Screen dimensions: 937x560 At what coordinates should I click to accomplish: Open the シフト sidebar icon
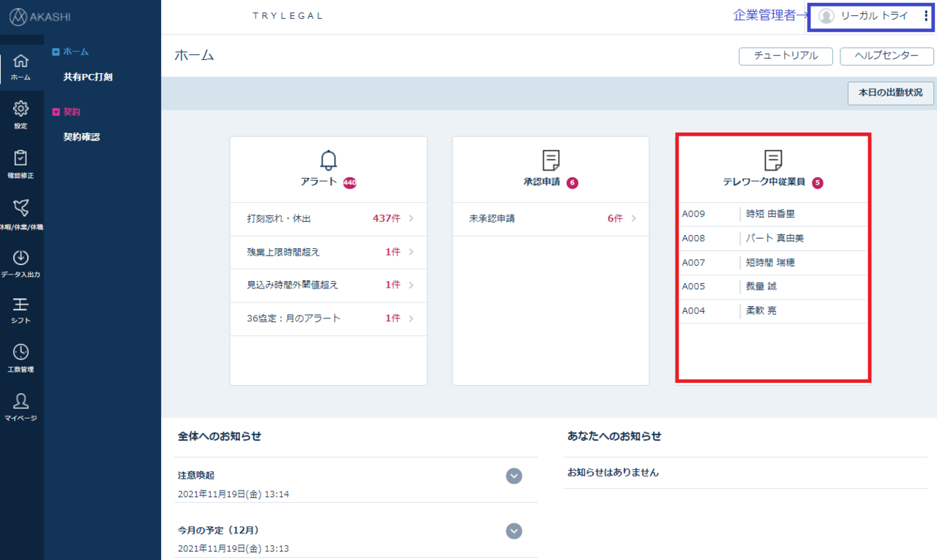pos(21,304)
